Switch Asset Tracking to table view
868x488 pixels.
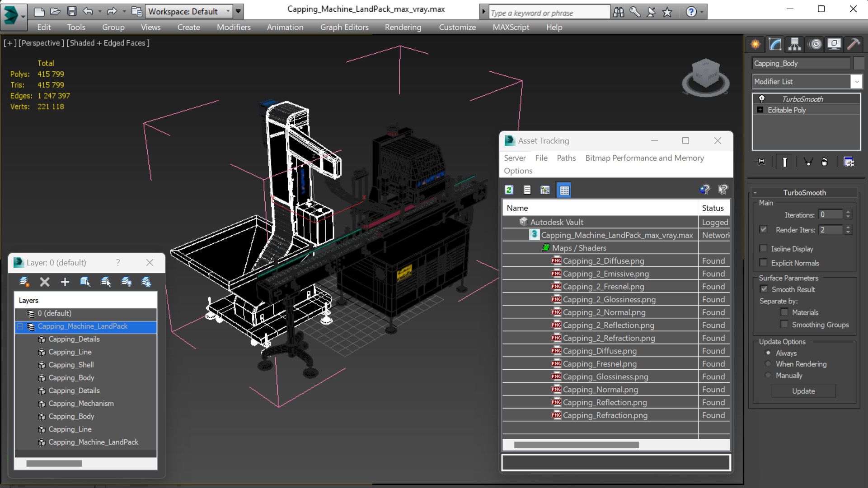coord(564,190)
